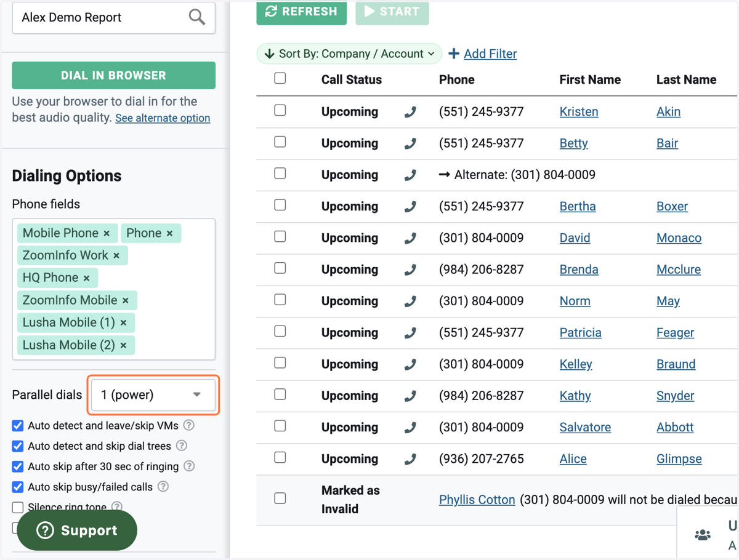This screenshot has width=739, height=560.
Task: Click the Marked as Invalid status text
Action: click(350, 500)
